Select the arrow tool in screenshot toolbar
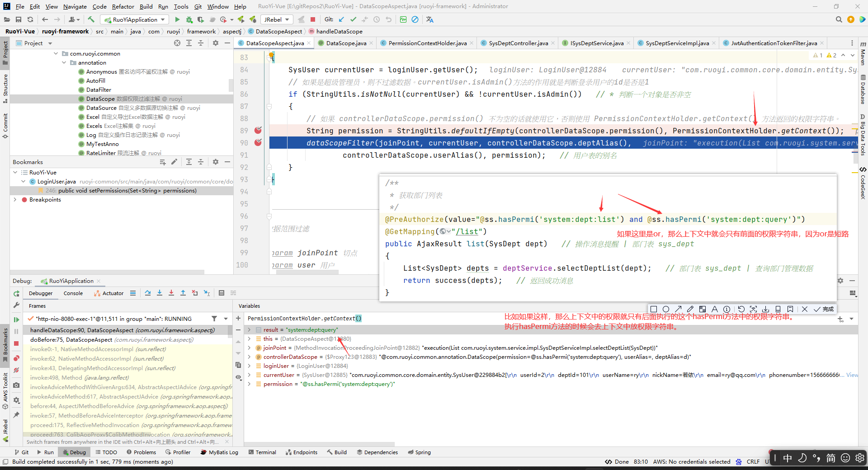 tap(678, 309)
